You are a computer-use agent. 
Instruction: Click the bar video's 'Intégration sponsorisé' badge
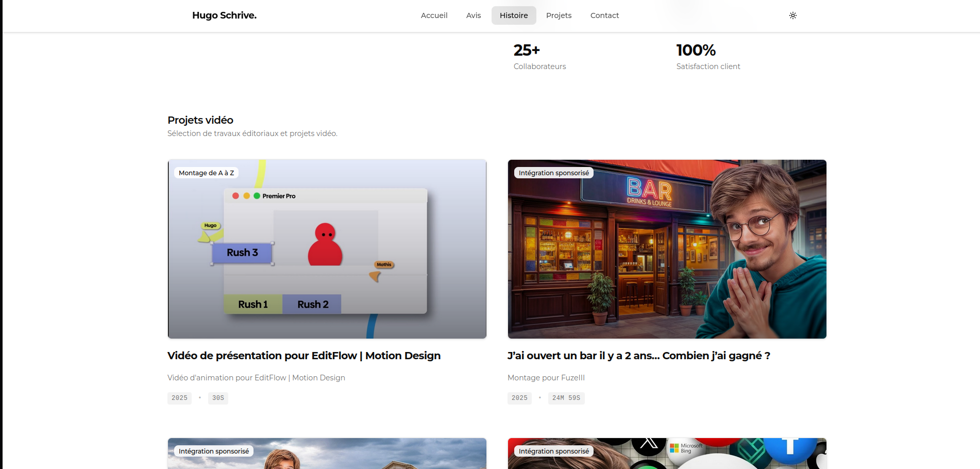(553, 173)
